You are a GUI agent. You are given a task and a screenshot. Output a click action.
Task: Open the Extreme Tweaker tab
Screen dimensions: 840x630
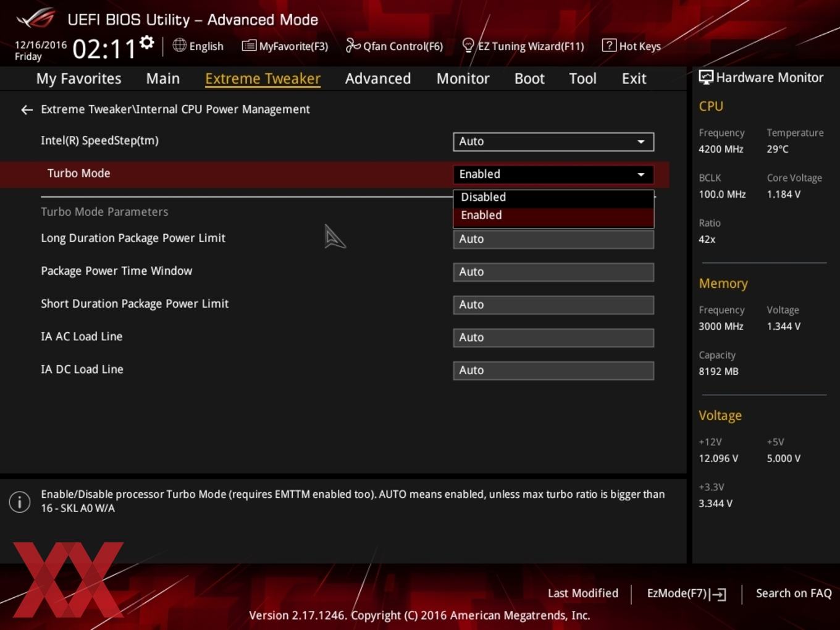click(x=262, y=78)
